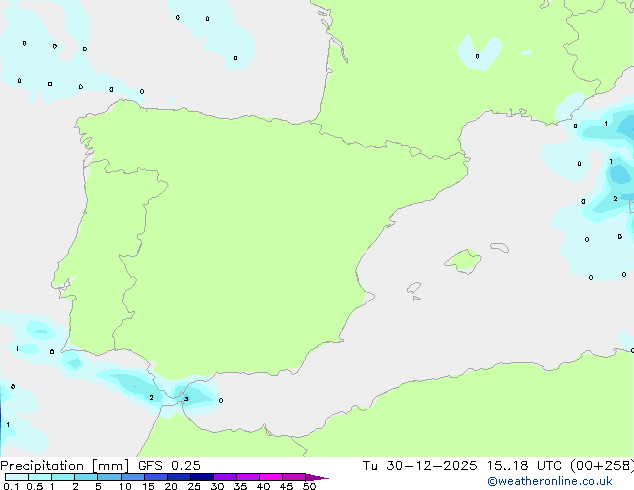Viewport: 634px width, 490px height.
Task: Click the legend scale label '0.5'
Action: tap(35, 486)
